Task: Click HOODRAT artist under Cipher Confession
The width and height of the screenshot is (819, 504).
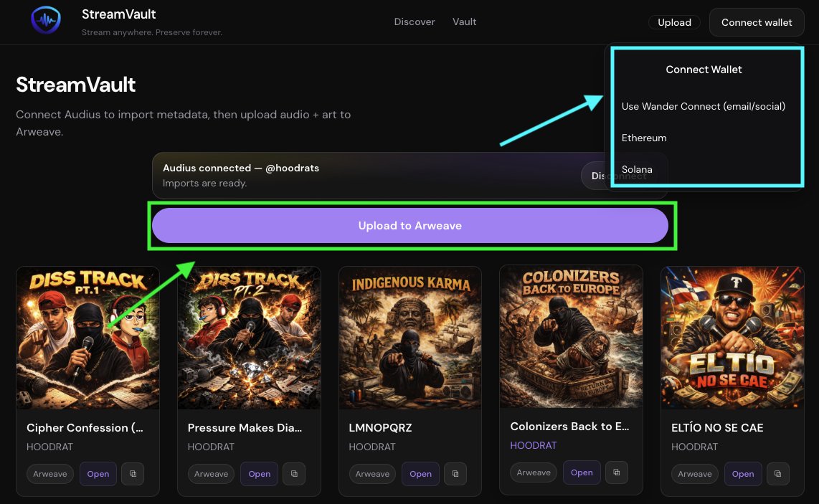Action: [x=49, y=447]
